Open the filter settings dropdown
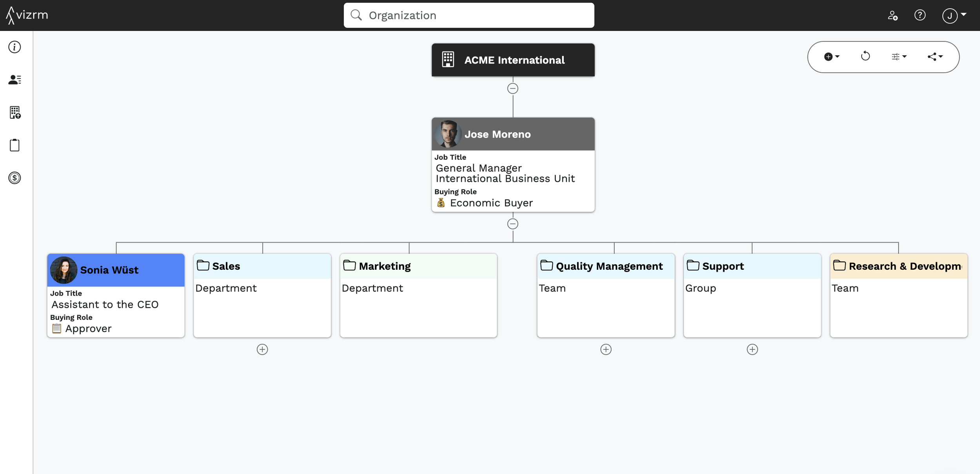This screenshot has height=474, width=980. [x=898, y=57]
